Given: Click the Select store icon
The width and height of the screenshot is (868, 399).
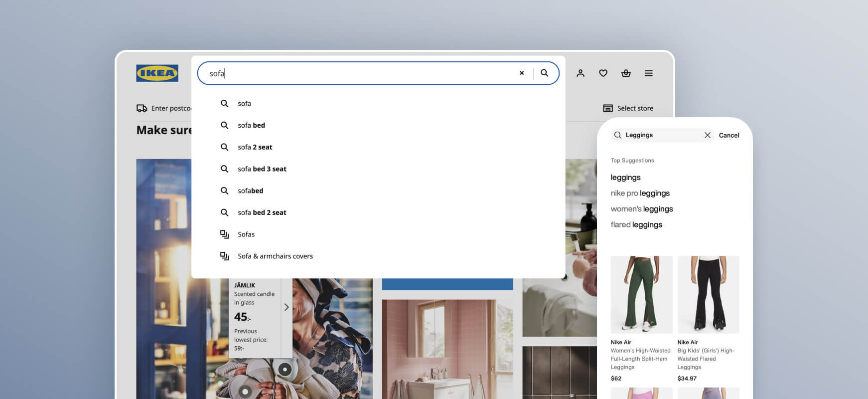Looking at the screenshot, I should click(608, 108).
